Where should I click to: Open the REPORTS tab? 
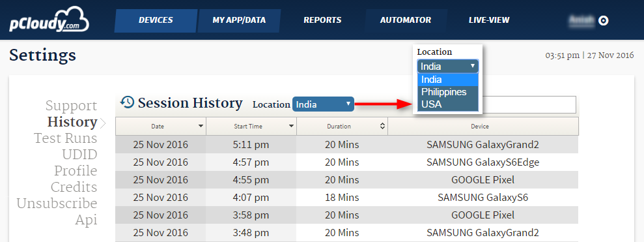[x=322, y=20]
